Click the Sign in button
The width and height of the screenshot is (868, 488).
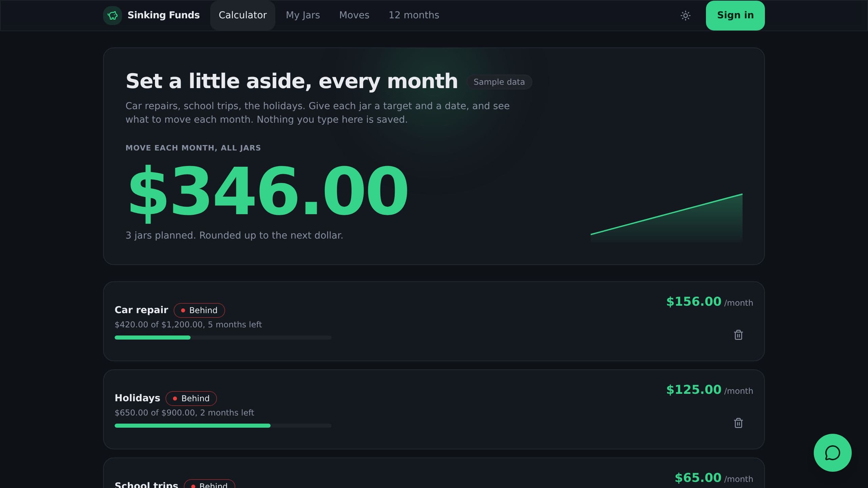tap(735, 15)
